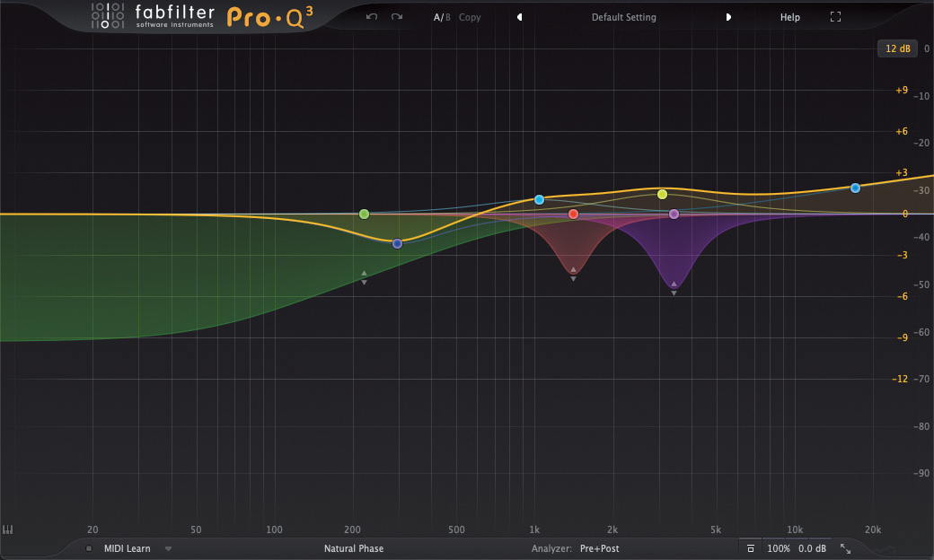Click the output options icon left of 100%
Viewport: 934px width, 560px height.
[x=751, y=548]
